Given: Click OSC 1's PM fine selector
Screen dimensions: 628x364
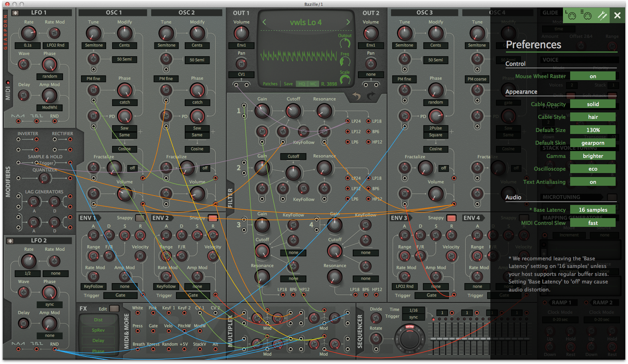Looking at the screenshot, I should [93, 79].
